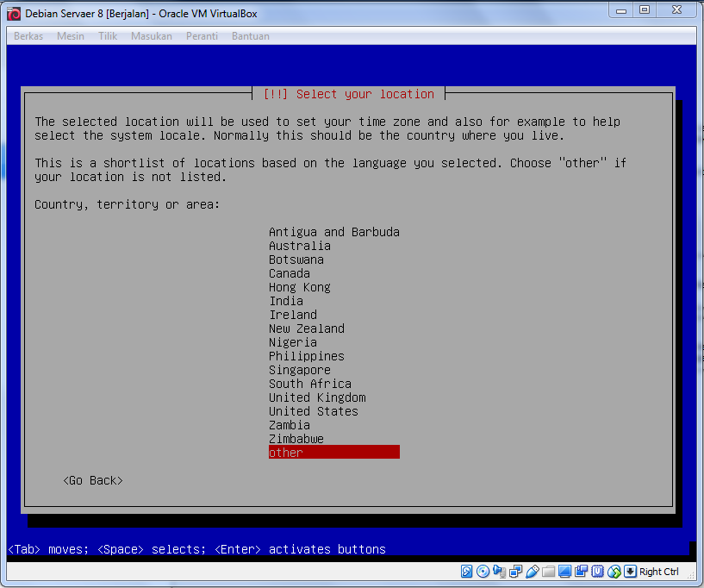Open the Peranti menu
This screenshot has height=588, width=704.
coord(202,36)
